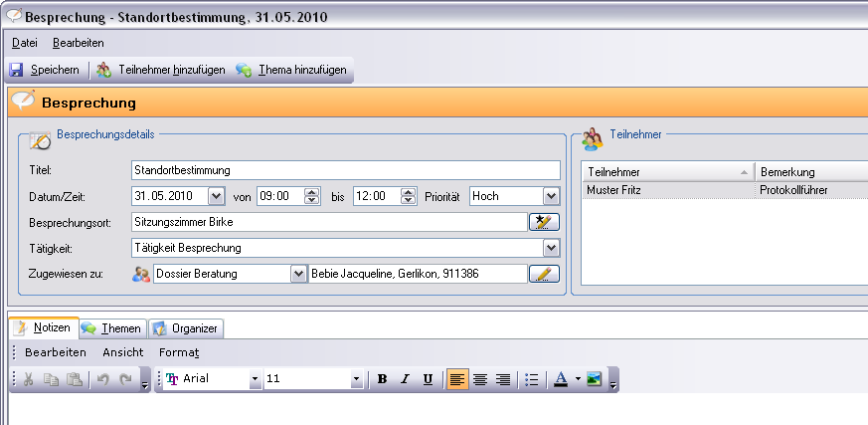
Task: Toggle bold formatting
Action: pos(383,379)
